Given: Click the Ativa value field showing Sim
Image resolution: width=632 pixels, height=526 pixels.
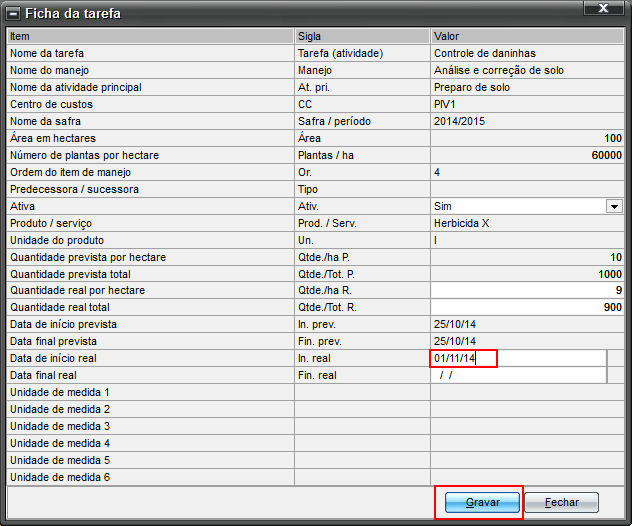Looking at the screenshot, I should [x=517, y=206].
